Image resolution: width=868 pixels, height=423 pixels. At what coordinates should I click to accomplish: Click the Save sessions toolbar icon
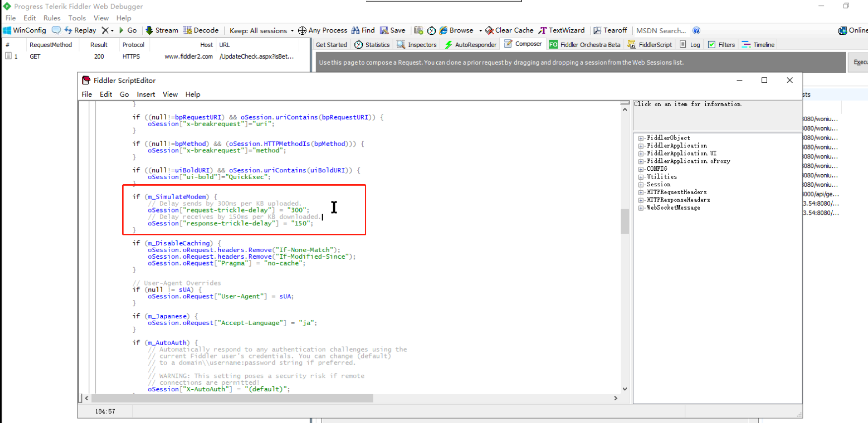[393, 30]
